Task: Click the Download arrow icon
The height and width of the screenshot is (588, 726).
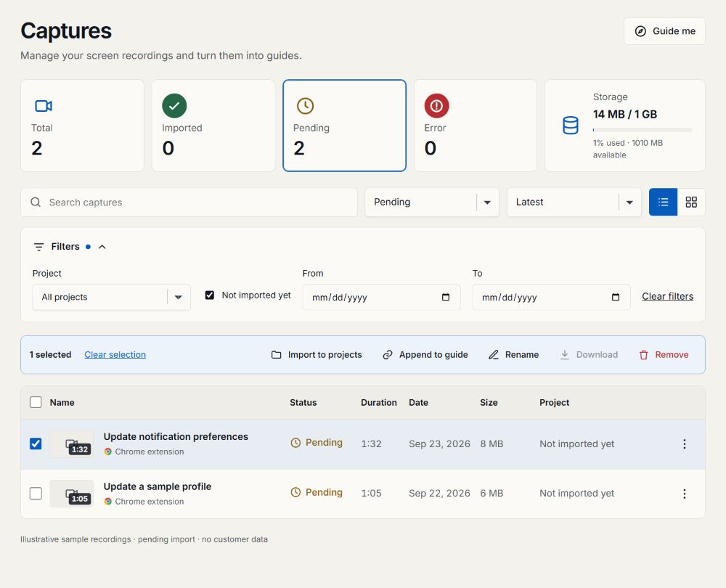Action: (564, 355)
